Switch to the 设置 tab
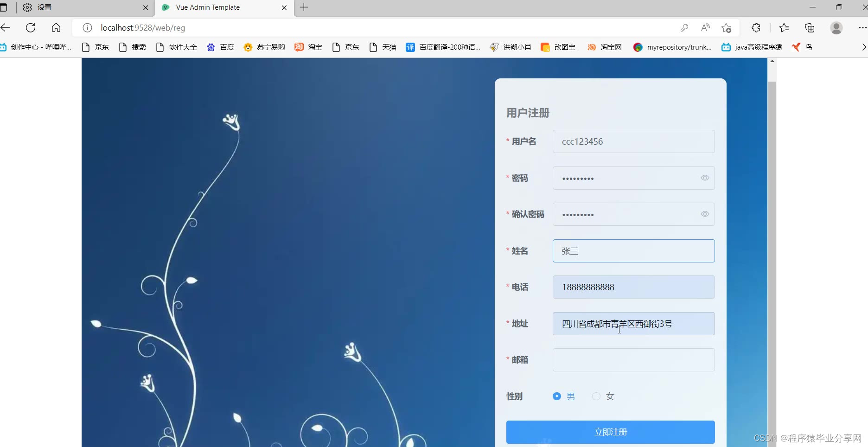 tap(86, 8)
